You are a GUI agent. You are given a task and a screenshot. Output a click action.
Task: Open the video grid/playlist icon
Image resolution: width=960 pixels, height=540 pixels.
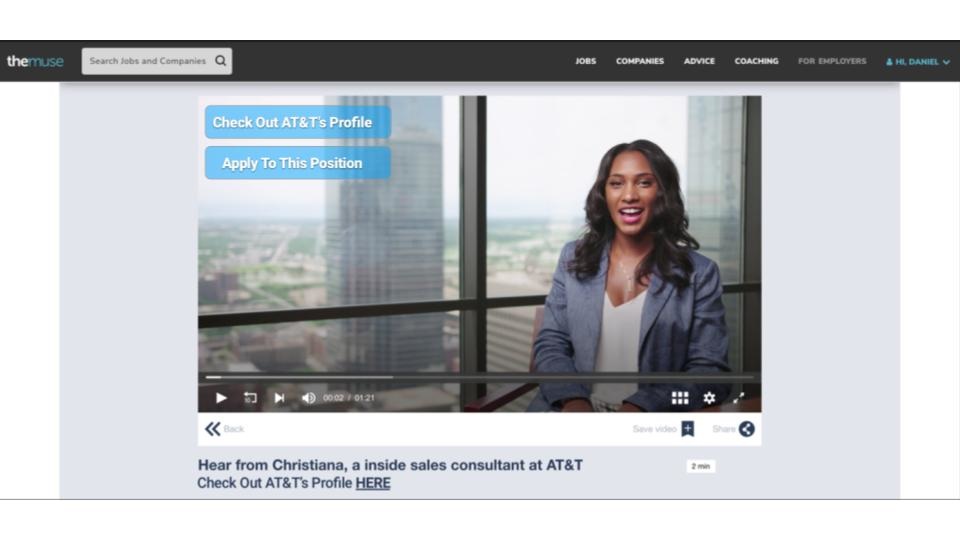pyautogui.click(x=680, y=398)
